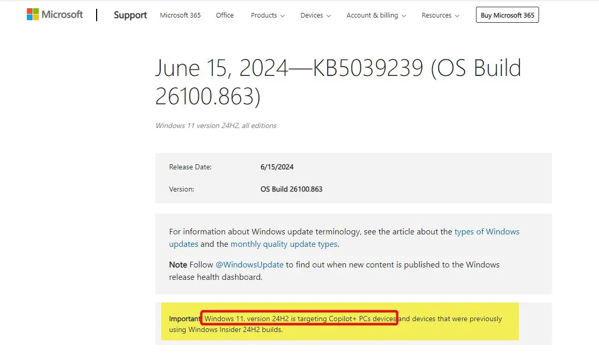The height and width of the screenshot is (364, 599).
Task: Expand the Resources menu chevron
Action: 458,16
